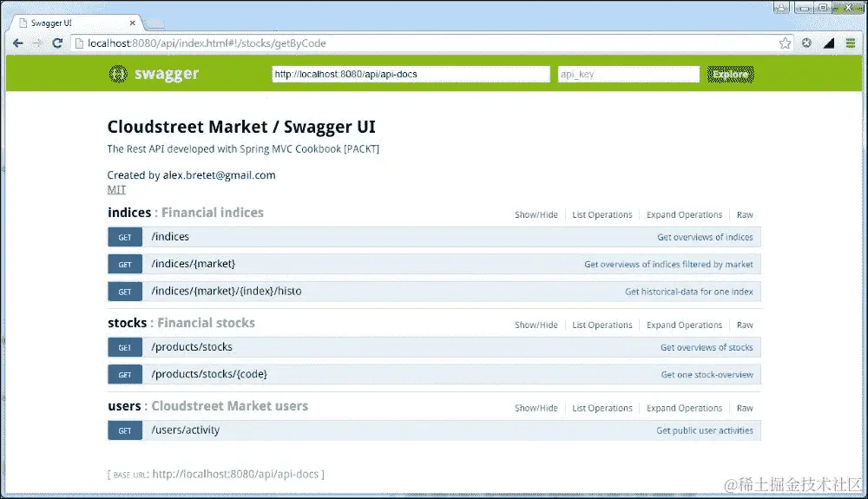Select the Swagger UI browser tab

77,23
